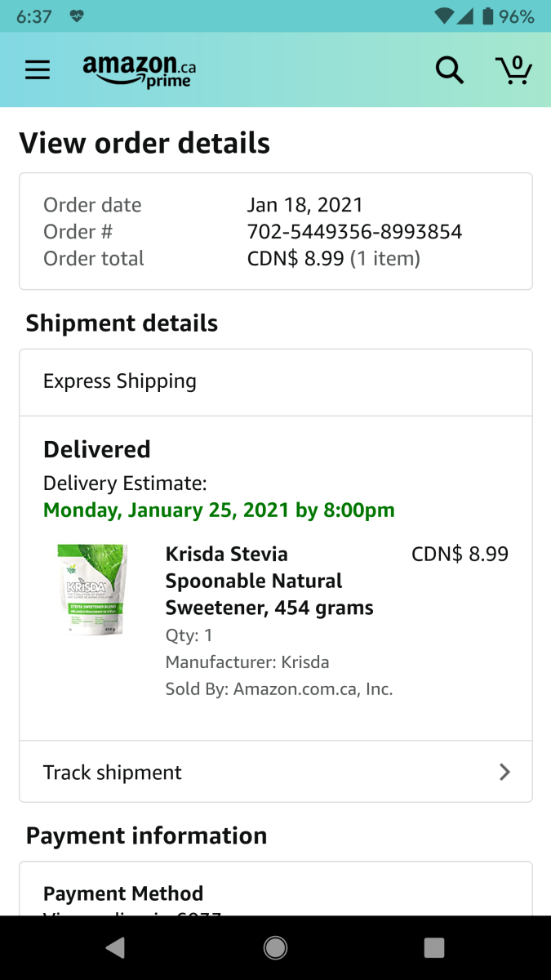Tap the Payment Method section
Viewport: 551px width, 980px height.
point(123,893)
